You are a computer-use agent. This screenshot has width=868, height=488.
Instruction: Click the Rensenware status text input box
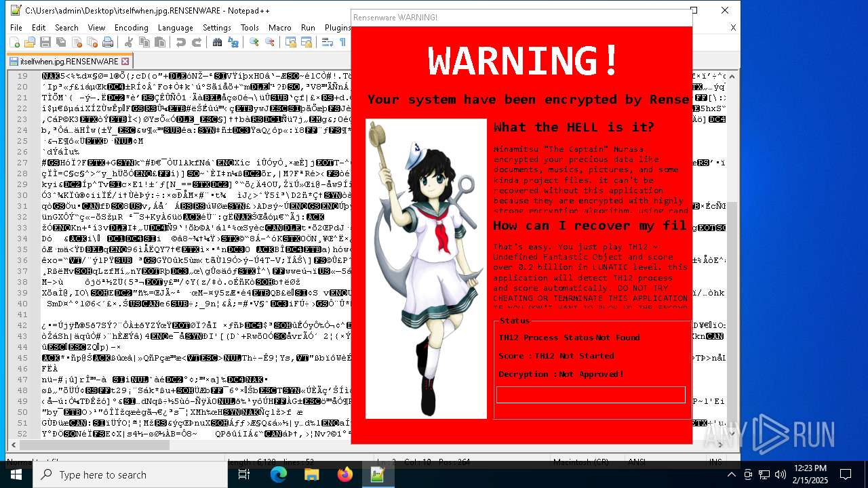point(591,394)
